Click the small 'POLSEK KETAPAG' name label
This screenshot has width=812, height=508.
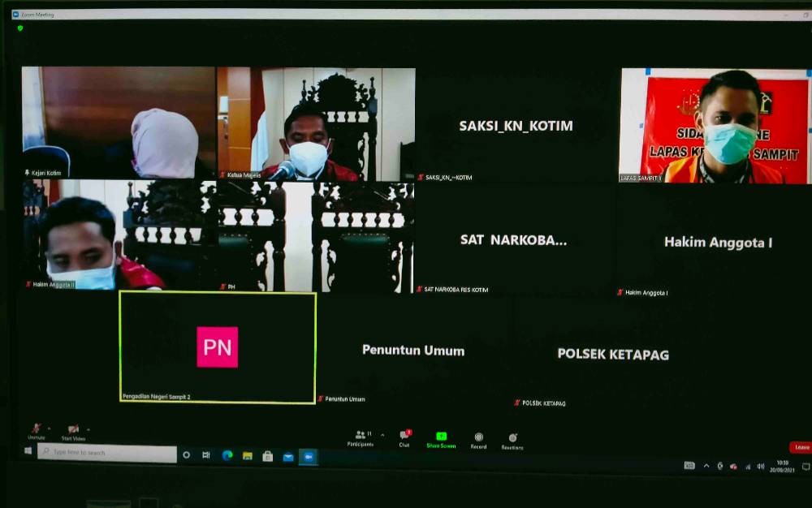point(544,403)
